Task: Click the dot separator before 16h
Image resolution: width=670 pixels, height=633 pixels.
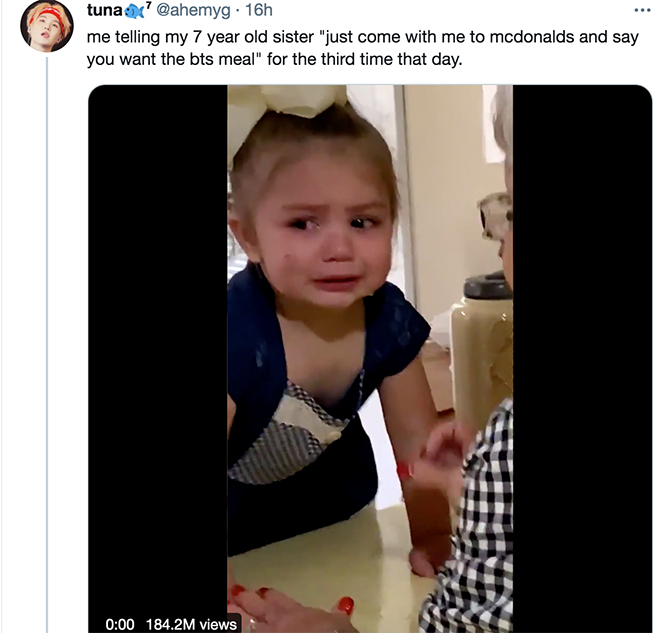Action: (238, 10)
